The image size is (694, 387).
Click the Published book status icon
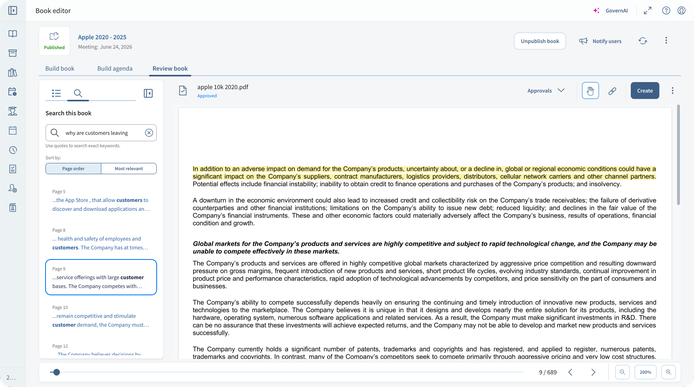click(x=54, y=41)
